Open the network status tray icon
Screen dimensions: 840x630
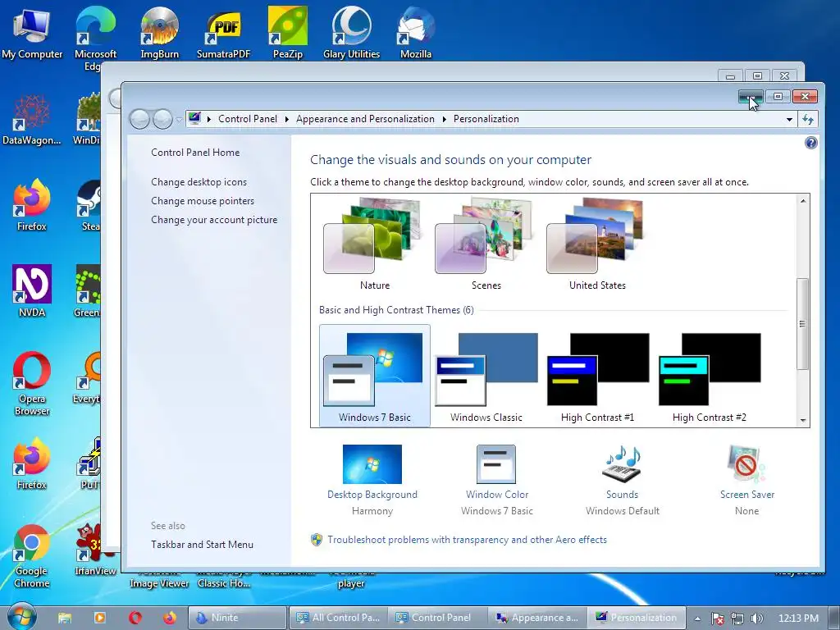(737, 619)
